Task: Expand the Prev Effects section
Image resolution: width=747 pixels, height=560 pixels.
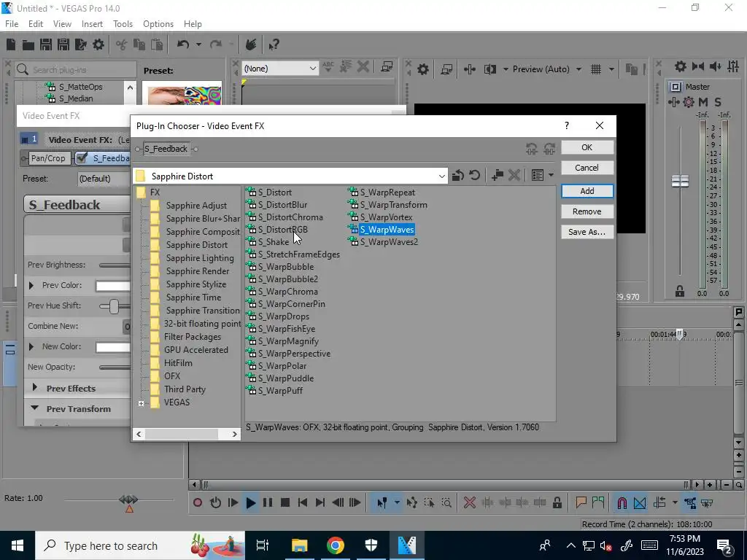Action: click(x=35, y=388)
